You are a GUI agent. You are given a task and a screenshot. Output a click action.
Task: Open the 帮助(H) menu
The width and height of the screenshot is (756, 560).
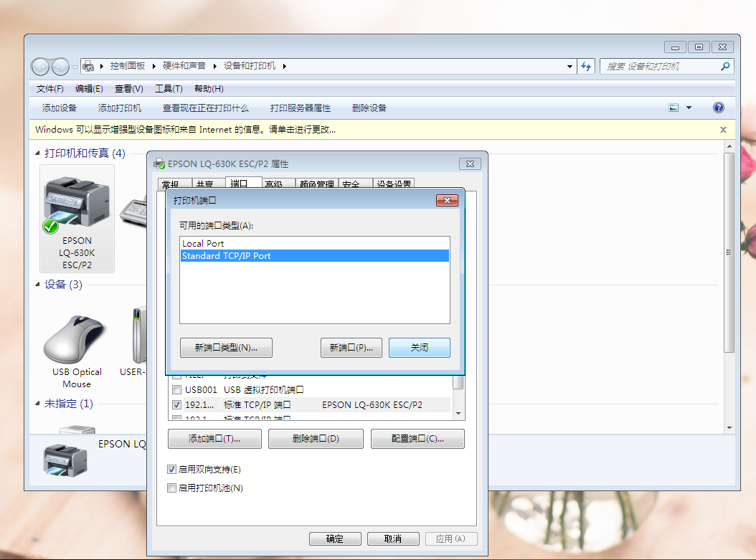coord(209,89)
